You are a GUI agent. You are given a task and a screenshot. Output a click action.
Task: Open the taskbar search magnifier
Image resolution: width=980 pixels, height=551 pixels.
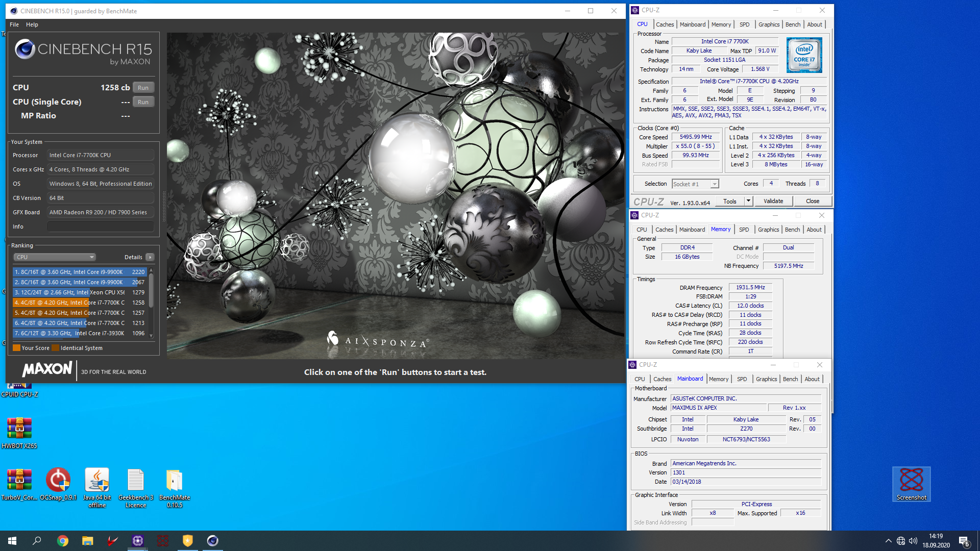pos(37,541)
